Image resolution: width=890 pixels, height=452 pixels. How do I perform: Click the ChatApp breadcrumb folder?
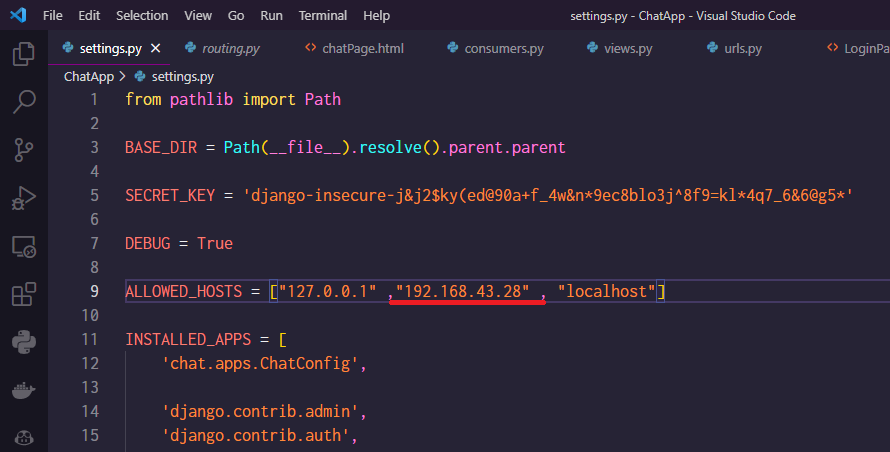point(89,77)
